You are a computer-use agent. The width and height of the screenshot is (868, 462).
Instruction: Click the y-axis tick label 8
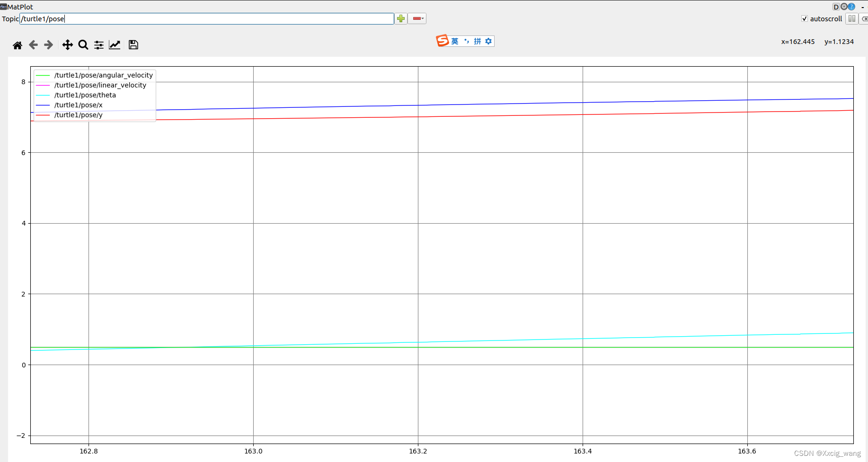24,82
